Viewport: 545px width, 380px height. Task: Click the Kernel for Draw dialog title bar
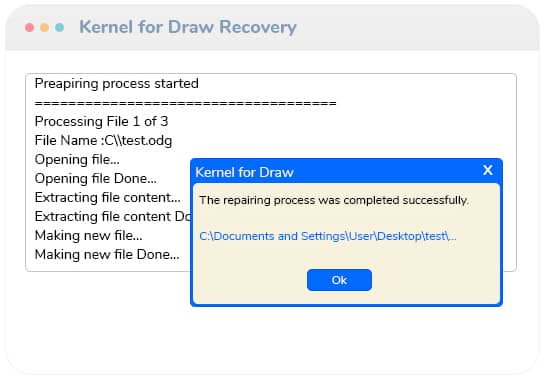coord(346,171)
